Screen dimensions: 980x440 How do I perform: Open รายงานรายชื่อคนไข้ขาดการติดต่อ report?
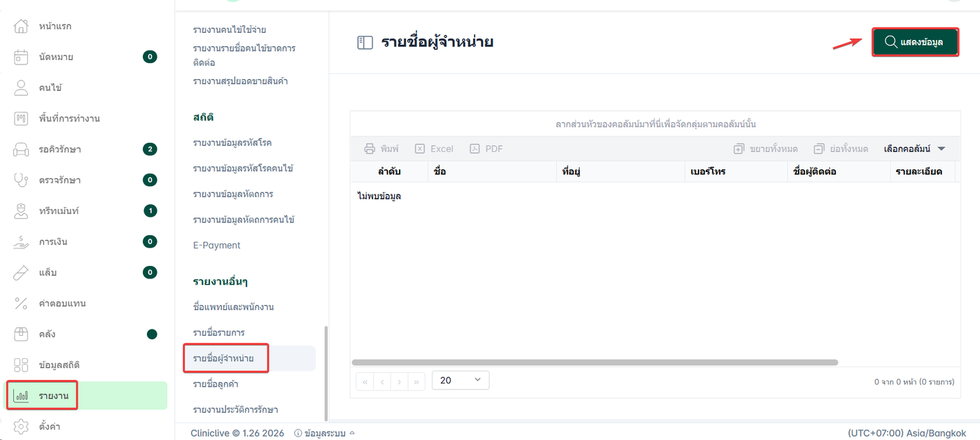(x=244, y=55)
